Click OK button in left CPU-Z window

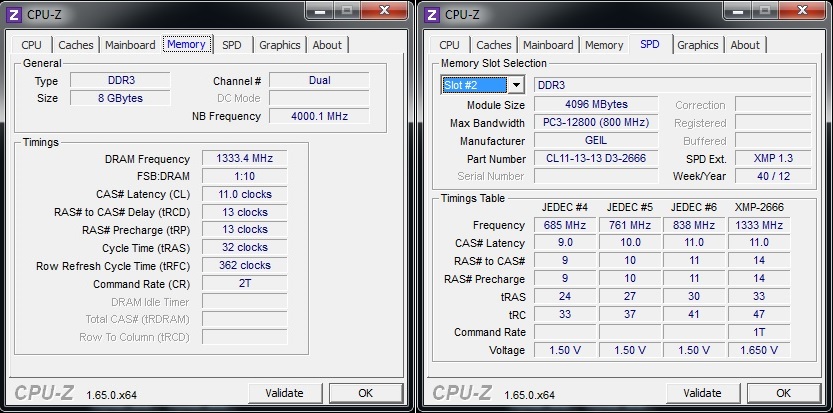click(366, 393)
